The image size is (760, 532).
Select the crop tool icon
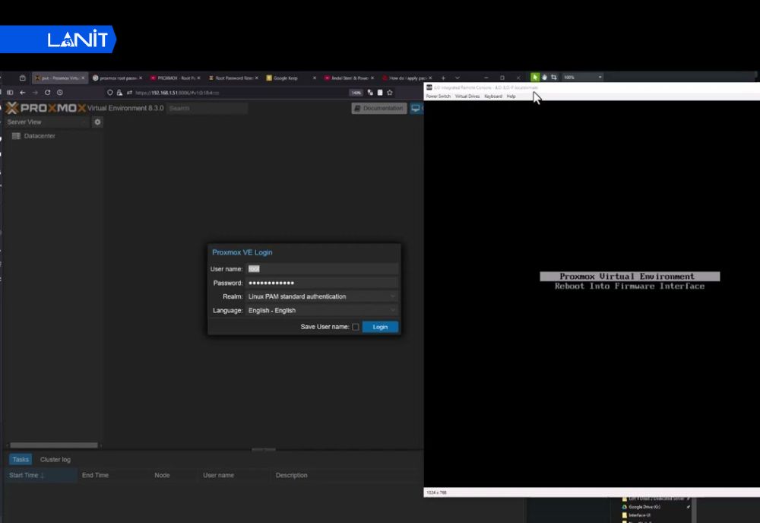tap(554, 78)
